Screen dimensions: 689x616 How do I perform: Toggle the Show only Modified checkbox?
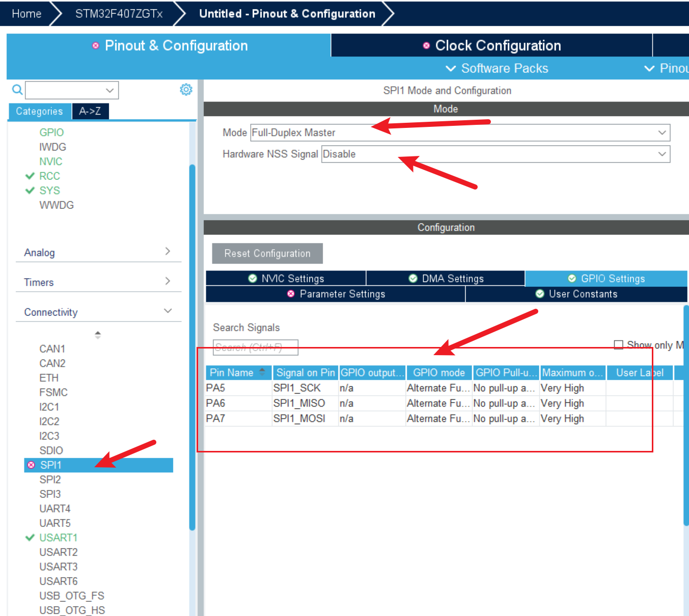(x=619, y=345)
